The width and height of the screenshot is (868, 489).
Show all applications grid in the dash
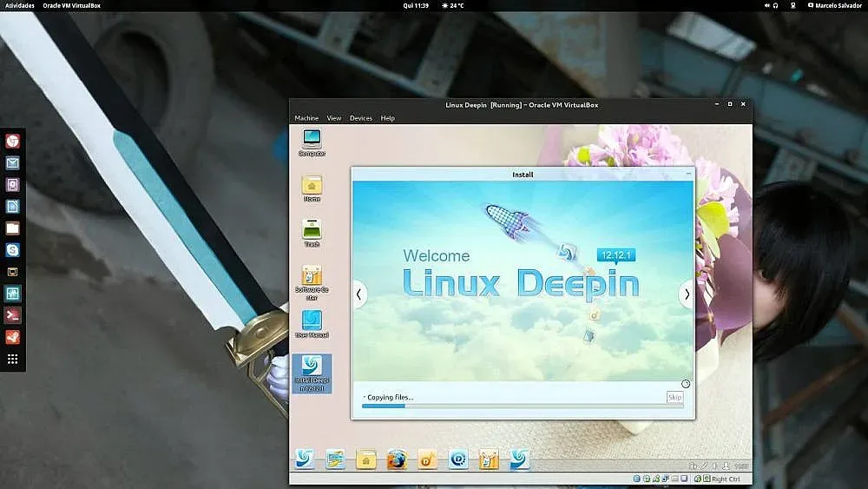[13, 359]
